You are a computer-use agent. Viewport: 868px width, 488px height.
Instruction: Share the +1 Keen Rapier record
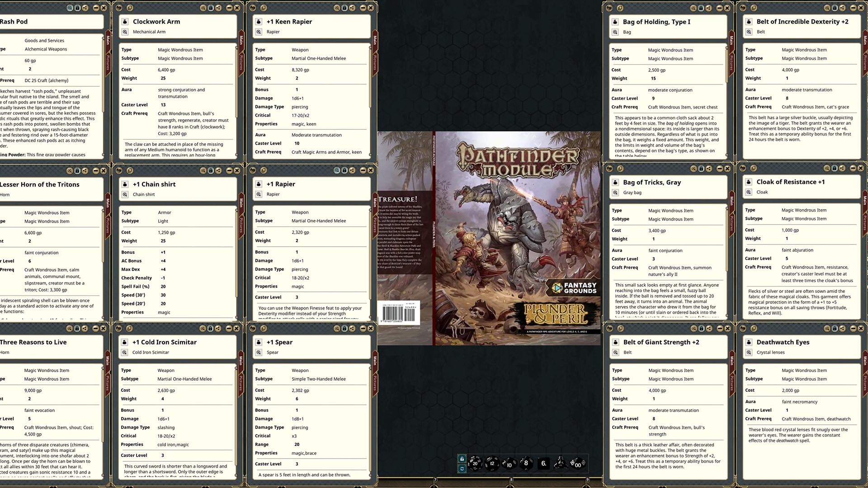[352, 8]
